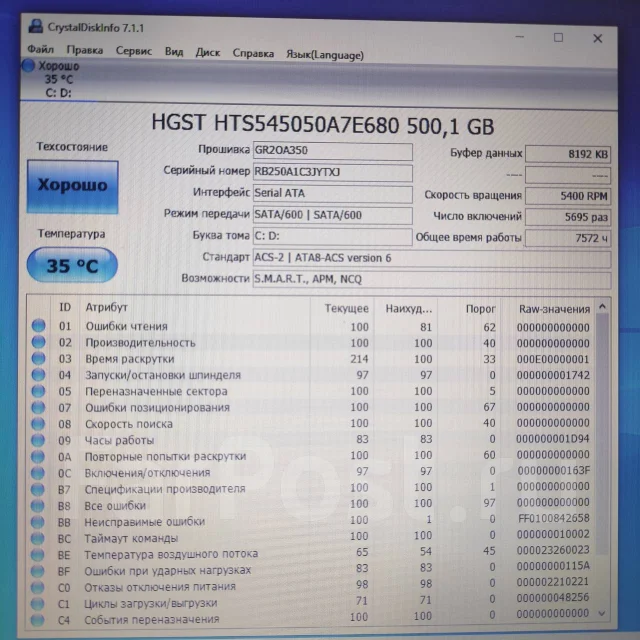
Task: Click the Атрибут column header
Action: tap(107, 307)
